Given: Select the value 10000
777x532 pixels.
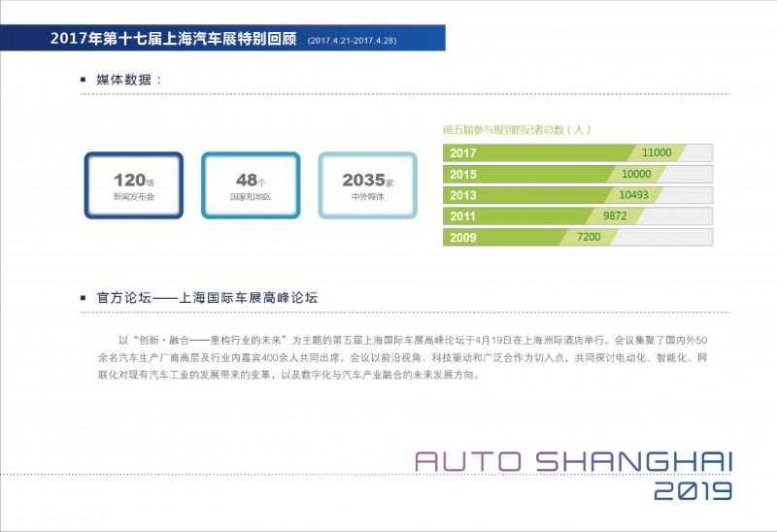Looking at the screenshot, I should coord(636,174).
